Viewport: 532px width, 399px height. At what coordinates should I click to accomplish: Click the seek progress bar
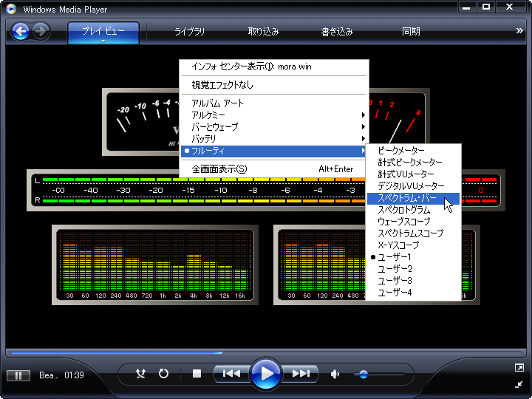(x=266, y=352)
